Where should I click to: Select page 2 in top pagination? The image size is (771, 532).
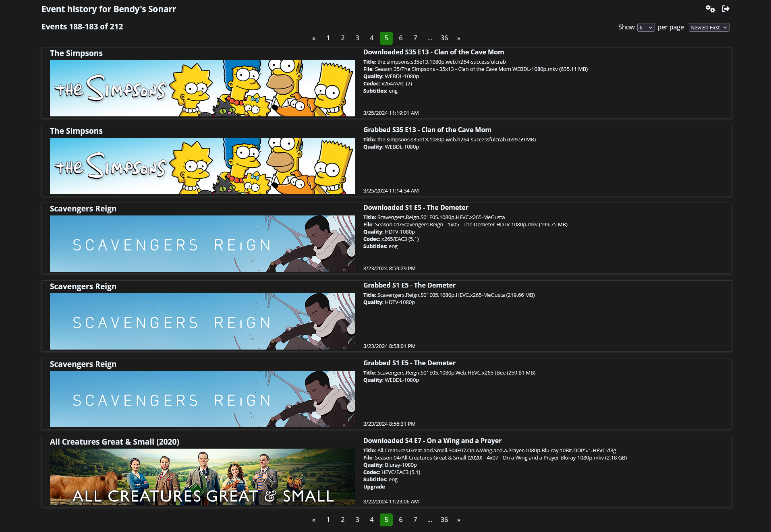[342, 38]
